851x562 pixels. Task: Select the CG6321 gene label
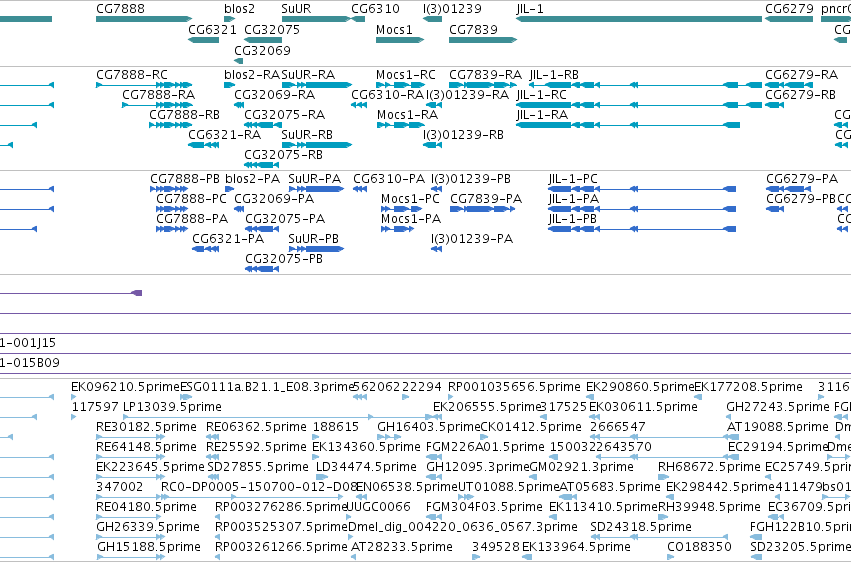point(212,29)
